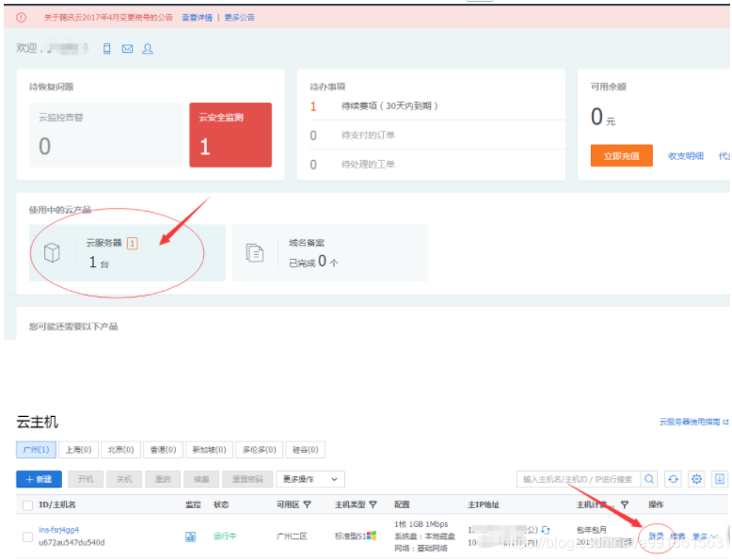Select the 多伦多(0) region tab
This screenshot has height=560, width=732.
259,450
